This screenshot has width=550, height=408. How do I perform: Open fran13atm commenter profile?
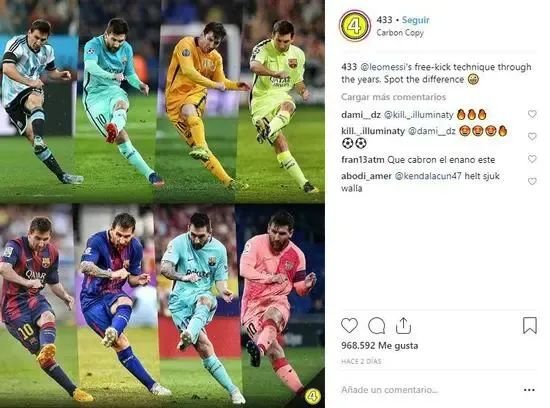363,160
